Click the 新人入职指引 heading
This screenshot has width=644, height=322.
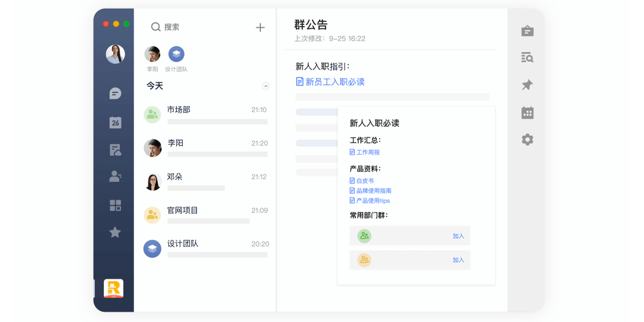coord(323,66)
